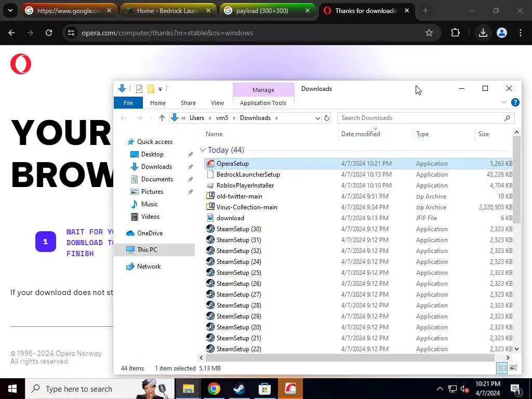Click the Search Downloads field
This screenshot has height=399, width=532.
point(426,118)
